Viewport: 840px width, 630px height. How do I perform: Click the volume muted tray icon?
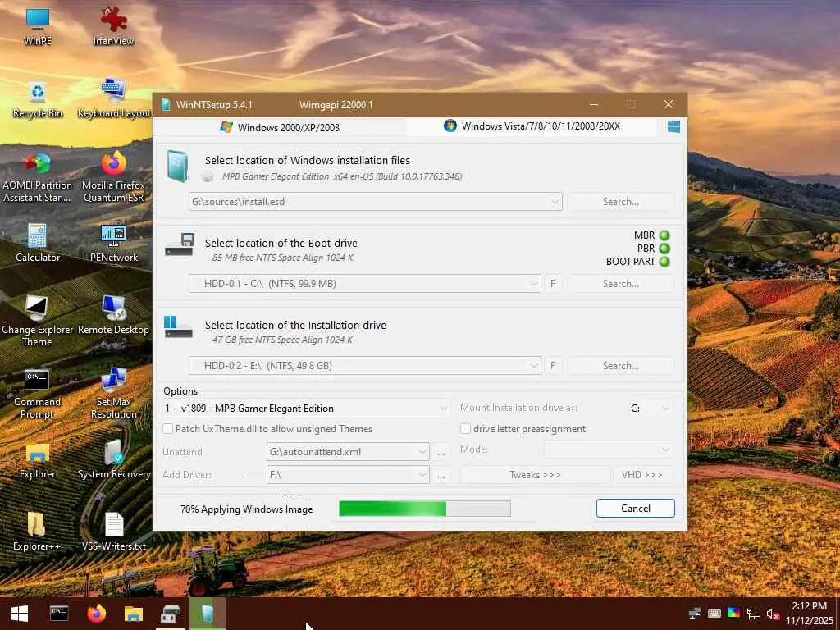(x=773, y=614)
